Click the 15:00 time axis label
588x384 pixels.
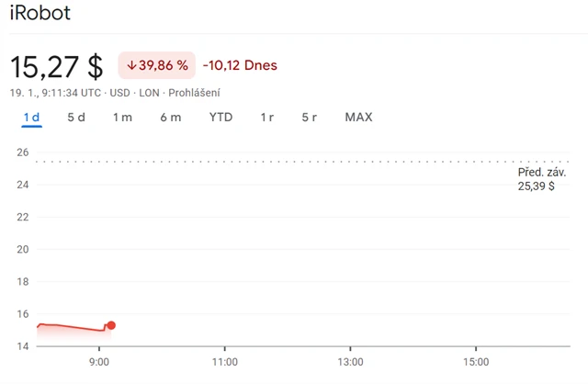[474, 362]
